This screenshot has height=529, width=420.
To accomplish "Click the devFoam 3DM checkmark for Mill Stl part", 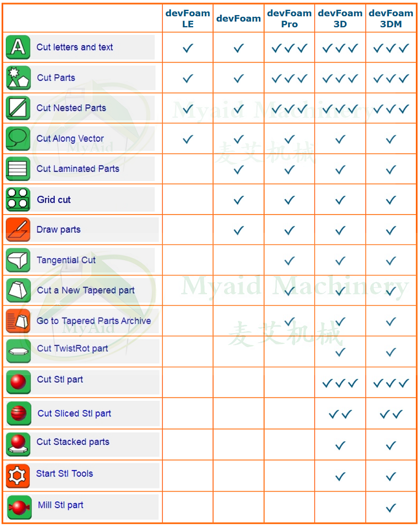I will pyautogui.click(x=391, y=508).
